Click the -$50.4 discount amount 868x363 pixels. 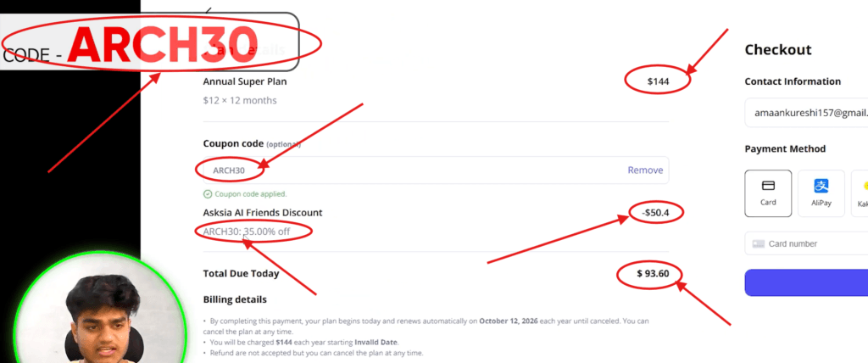(x=655, y=212)
